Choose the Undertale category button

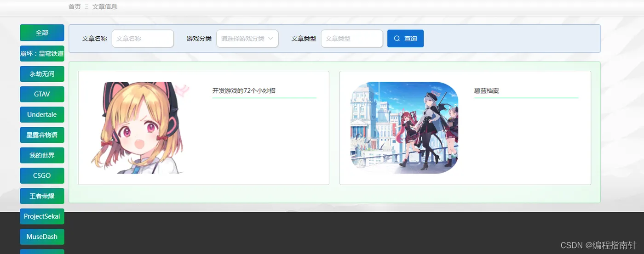click(42, 114)
